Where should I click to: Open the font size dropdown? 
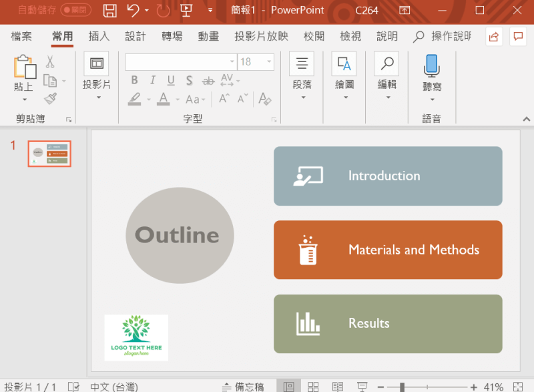pyautogui.click(x=269, y=61)
